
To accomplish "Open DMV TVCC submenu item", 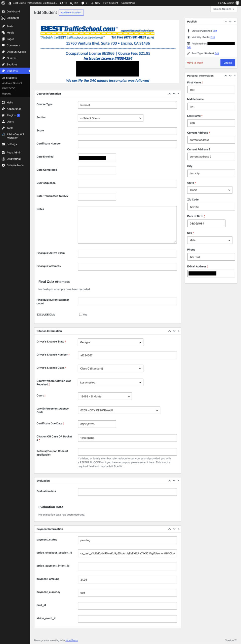I will coord(9,88).
